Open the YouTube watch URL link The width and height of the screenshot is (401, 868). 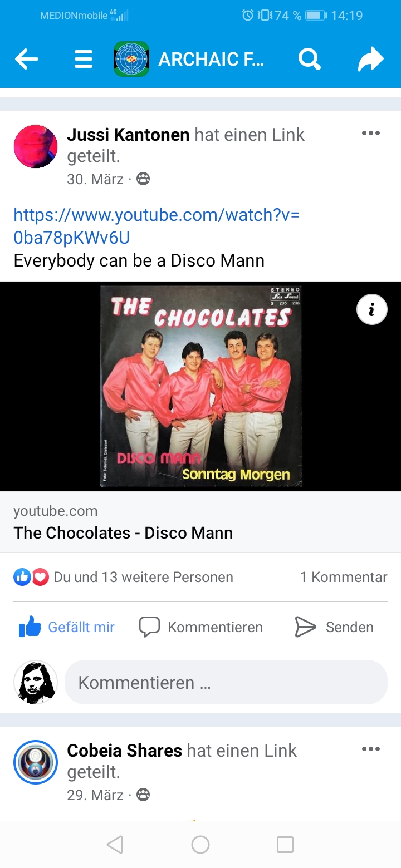point(157,226)
